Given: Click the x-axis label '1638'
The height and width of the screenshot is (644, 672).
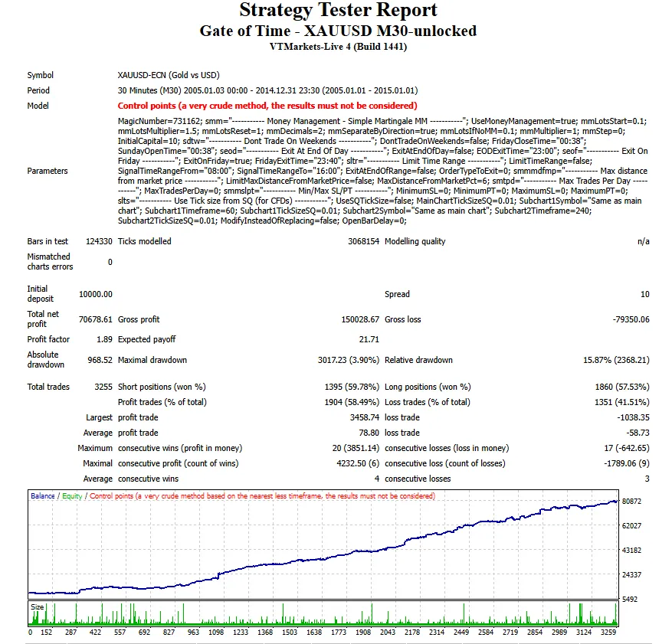Looking at the screenshot, I should pos(314,632).
